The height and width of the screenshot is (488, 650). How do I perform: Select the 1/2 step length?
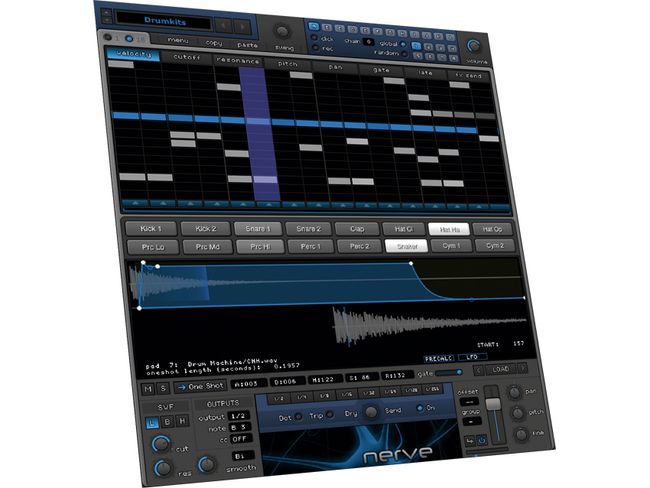pos(279,398)
